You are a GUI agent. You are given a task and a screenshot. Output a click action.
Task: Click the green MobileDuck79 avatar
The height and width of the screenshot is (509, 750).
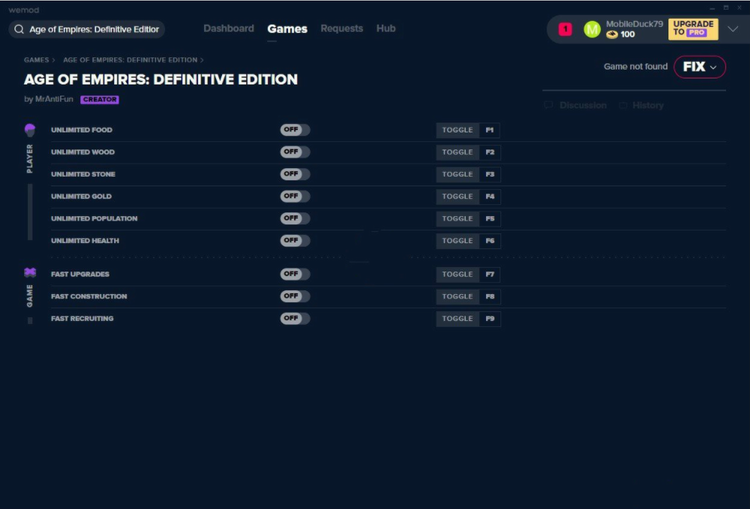click(592, 29)
